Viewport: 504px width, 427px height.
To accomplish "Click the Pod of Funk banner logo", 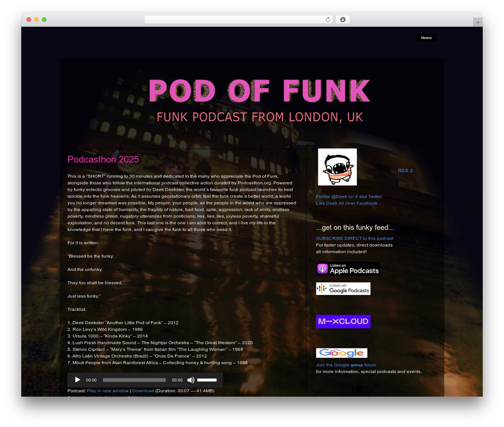I will point(259,100).
